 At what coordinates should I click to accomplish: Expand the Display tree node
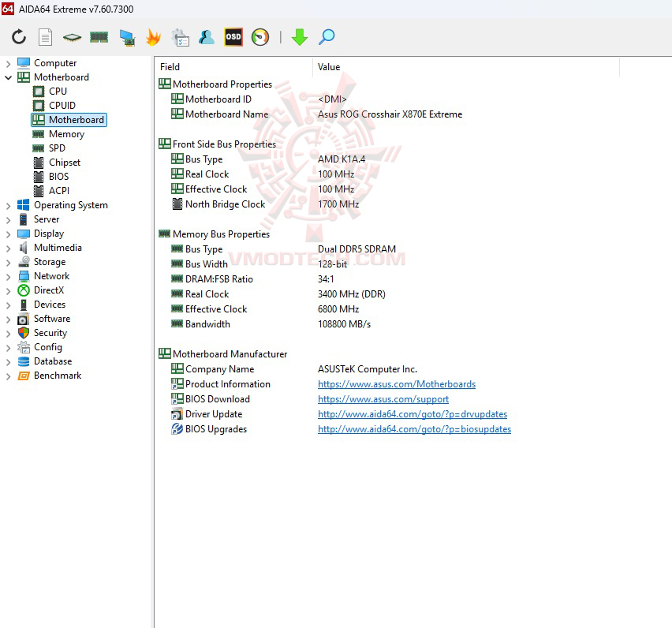[x=8, y=234]
